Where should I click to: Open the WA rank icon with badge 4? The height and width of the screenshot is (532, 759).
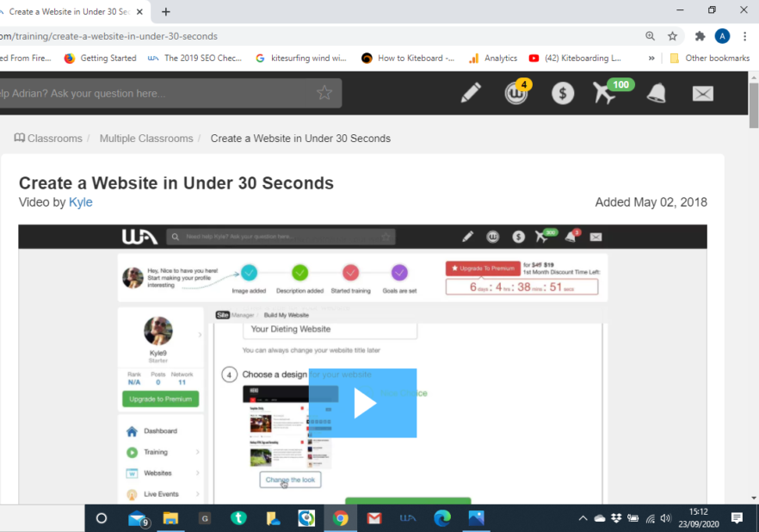(517, 91)
